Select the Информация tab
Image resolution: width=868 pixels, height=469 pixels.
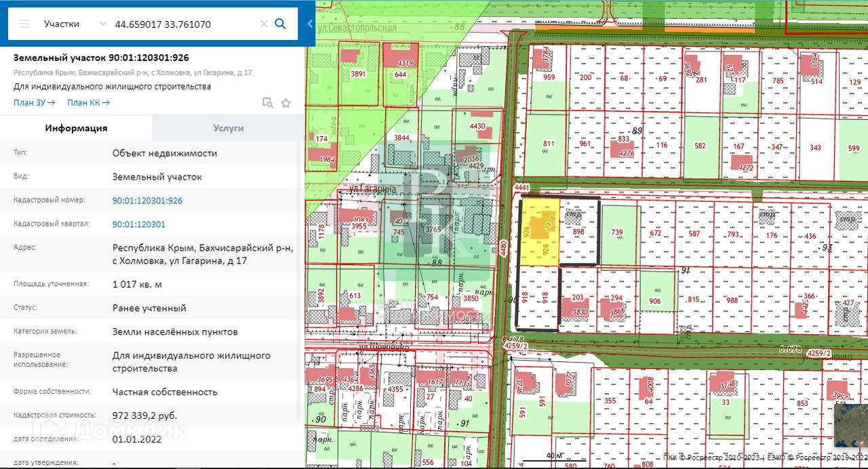[x=76, y=128]
